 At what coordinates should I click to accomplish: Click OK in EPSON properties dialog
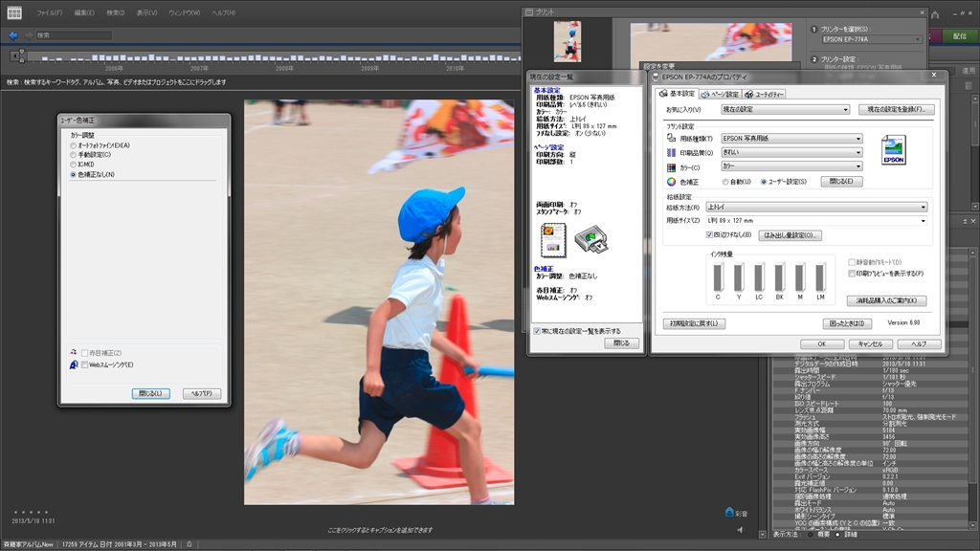[x=821, y=343]
